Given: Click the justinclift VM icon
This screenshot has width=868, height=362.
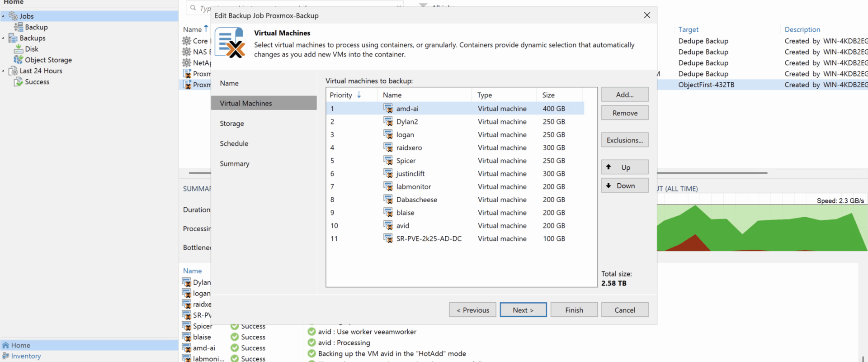Looking at the screenshot, I should [388, 174].
